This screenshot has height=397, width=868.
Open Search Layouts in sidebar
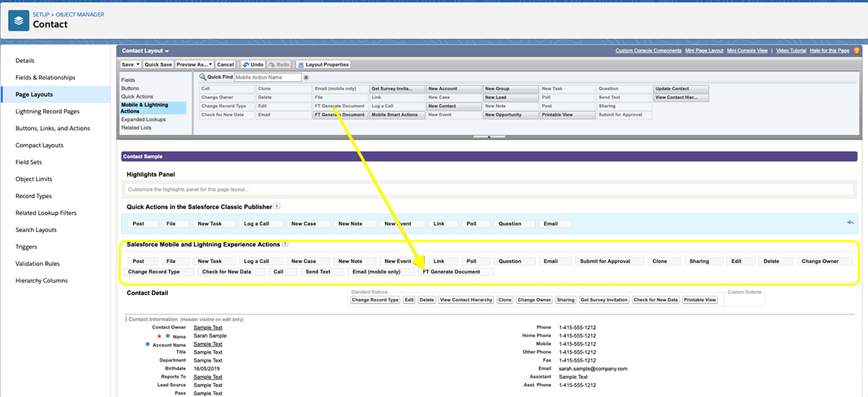coord(36,230)
